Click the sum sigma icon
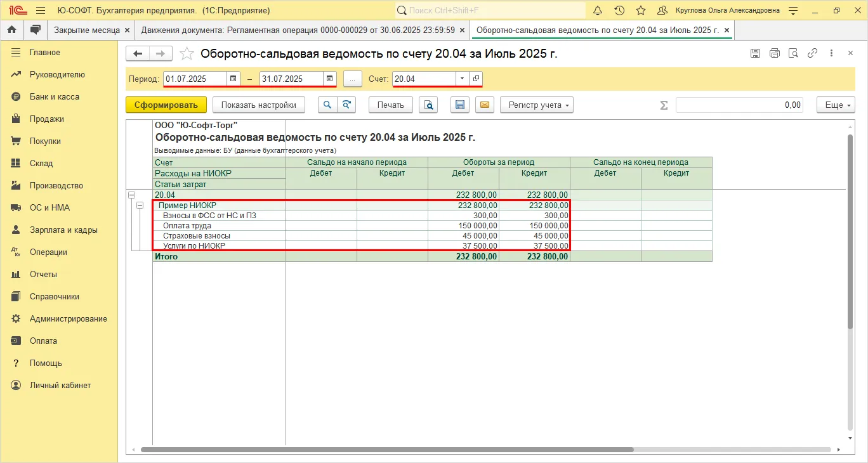The width and height of the screenshot is (868, 463). pyautogui.click(x=664, y=105)
